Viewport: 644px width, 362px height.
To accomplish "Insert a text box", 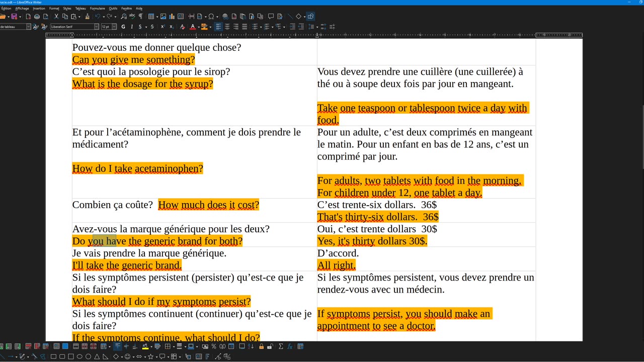I will (x=181, y=17).
